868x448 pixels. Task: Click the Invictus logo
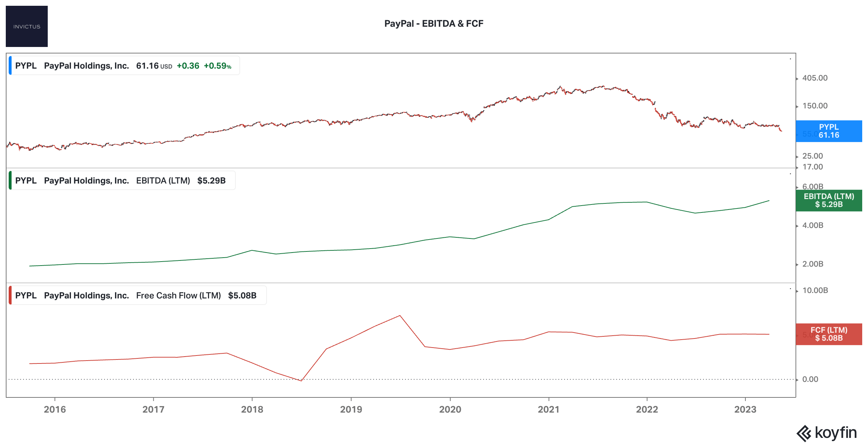coord(27,26)
